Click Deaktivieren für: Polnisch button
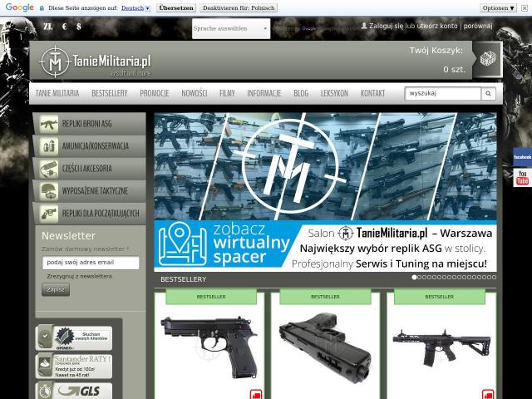532x399 pixels. [239, 7]
